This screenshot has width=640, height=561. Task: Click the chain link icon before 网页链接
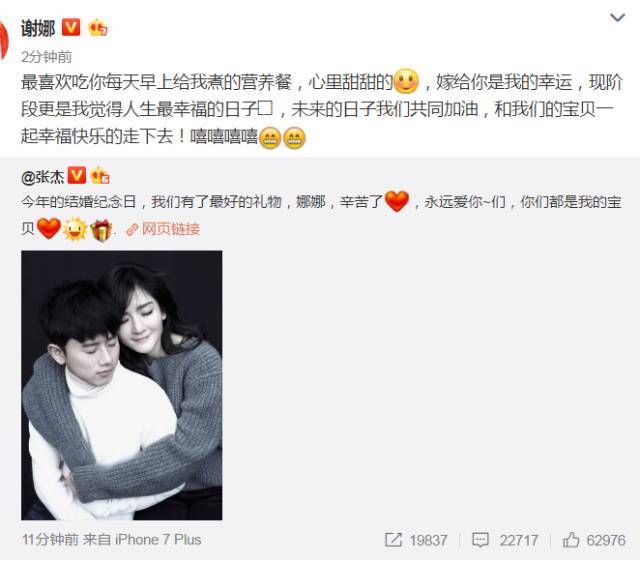tap(132, 230)
